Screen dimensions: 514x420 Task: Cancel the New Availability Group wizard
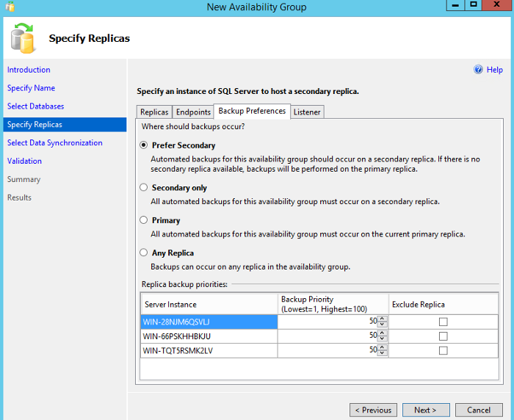point(479,410)
